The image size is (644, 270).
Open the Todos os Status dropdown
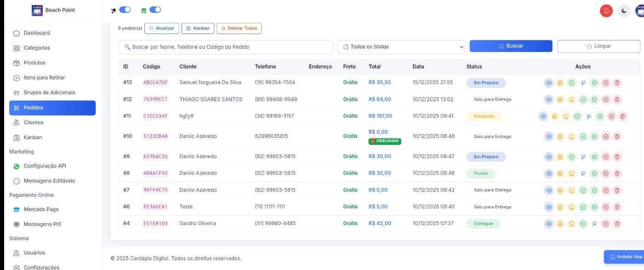[401, 47]
